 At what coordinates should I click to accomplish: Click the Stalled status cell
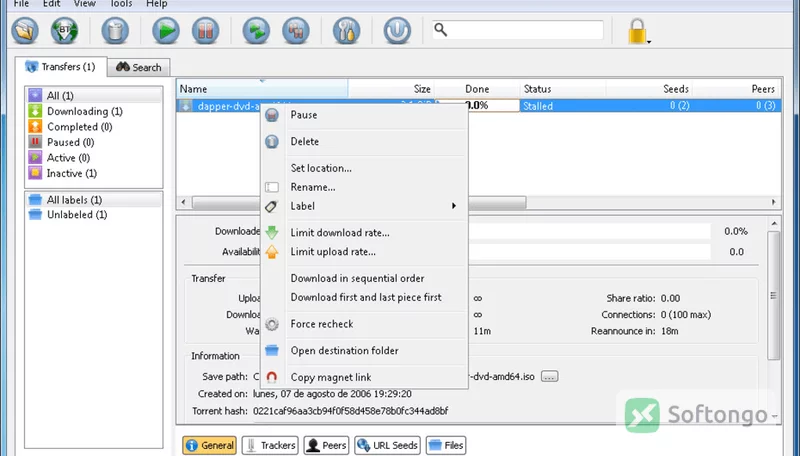538,106
